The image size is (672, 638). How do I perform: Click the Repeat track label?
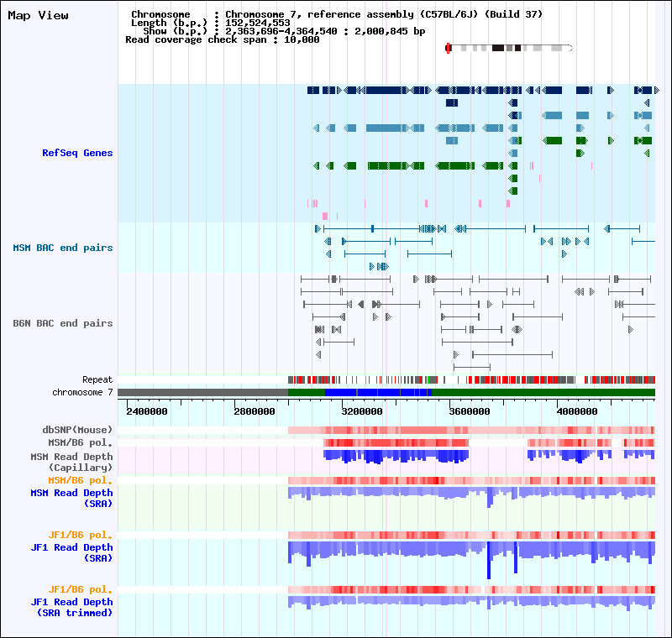[x=97, y=379]
